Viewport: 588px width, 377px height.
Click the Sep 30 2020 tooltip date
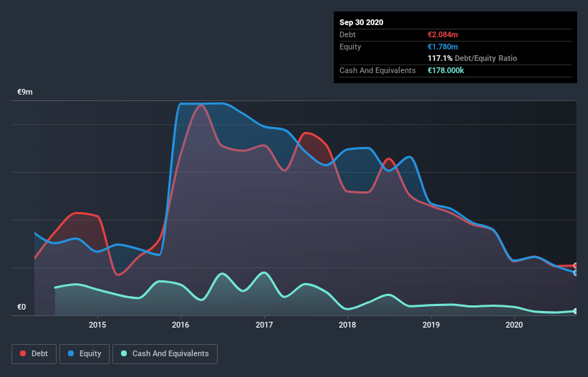[x=362, y=22]
